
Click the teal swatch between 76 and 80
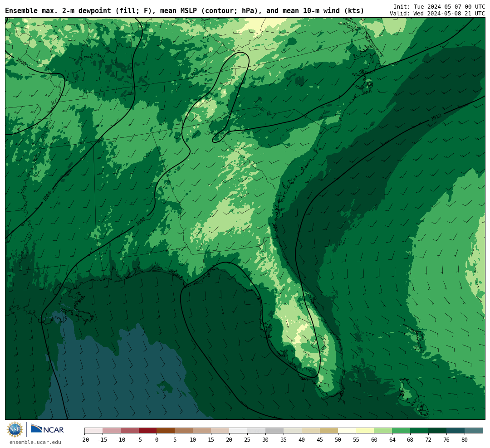tap(456, 431)
